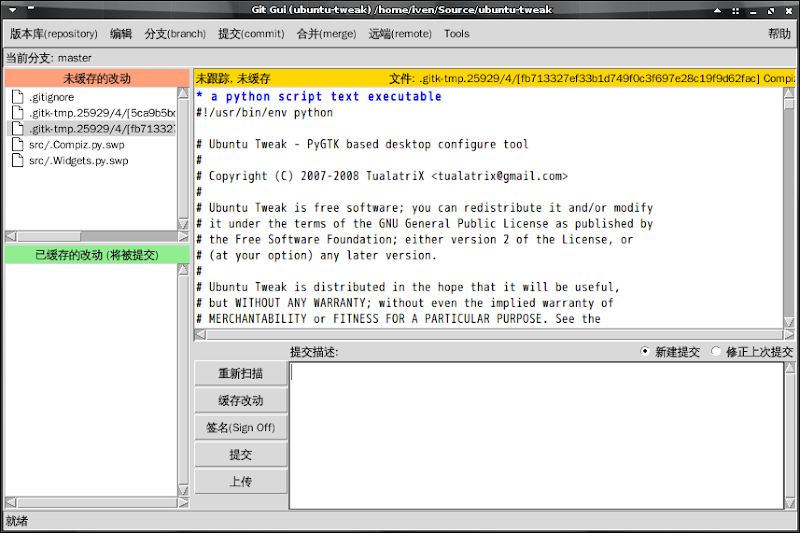
Task: Click the diff view scroll-down arrow
Action: 789,322
